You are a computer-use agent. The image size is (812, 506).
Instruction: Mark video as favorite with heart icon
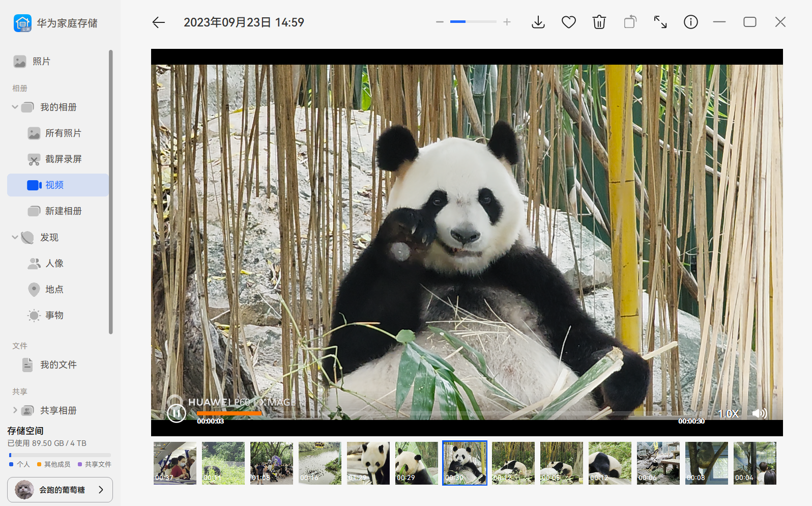pyautogui.click(x=568, y=22)
